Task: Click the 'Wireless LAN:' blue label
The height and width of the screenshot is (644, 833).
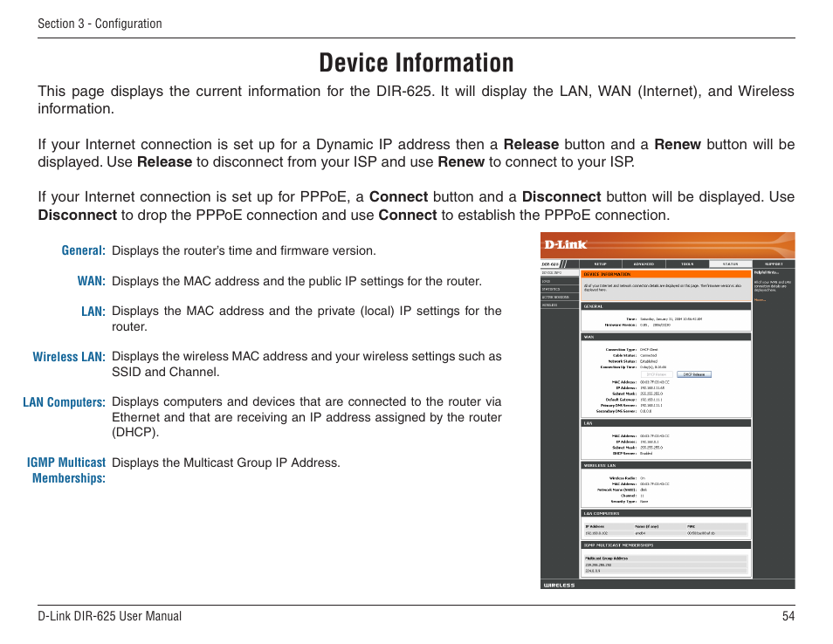Action: [x=69, y=357]
